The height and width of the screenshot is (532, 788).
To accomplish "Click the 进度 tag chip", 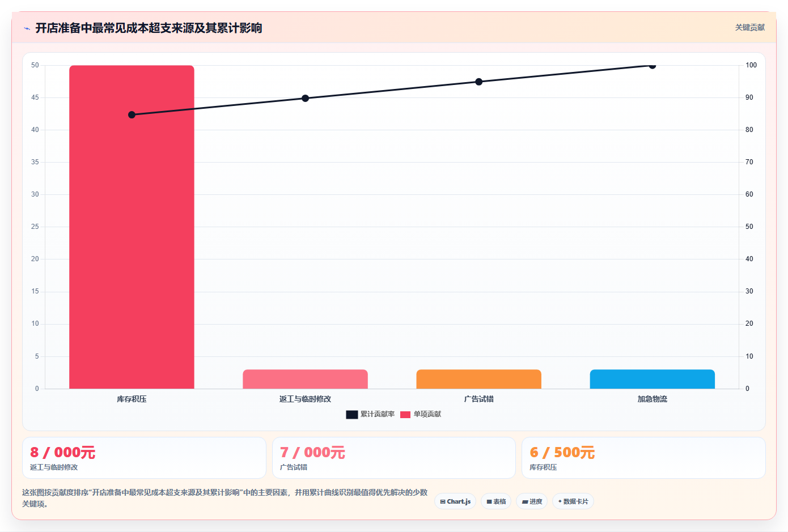I will 532,501.
